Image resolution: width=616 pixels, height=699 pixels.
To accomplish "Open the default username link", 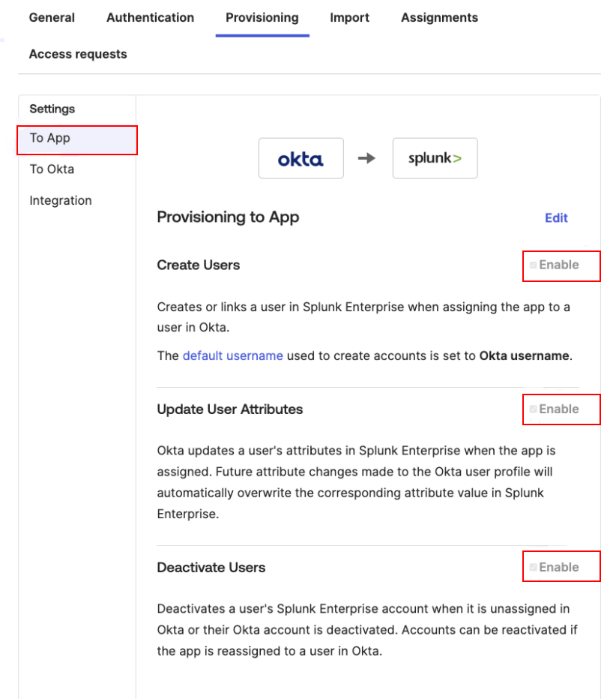I will point(232,355).
